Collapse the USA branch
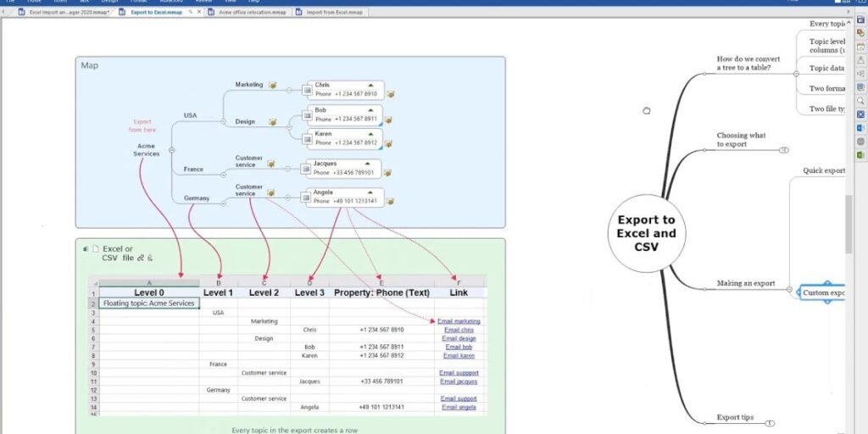The image size is (868, 434). pyautogui.click(x=223, y=121)
